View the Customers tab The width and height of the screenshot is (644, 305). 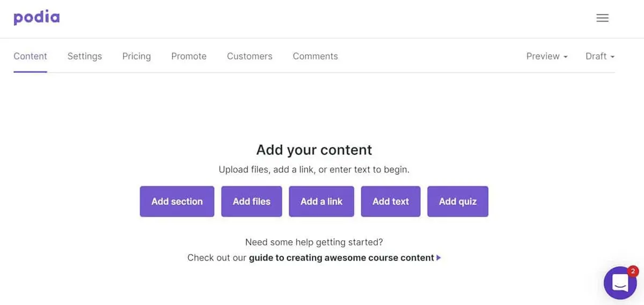[250, 56]
